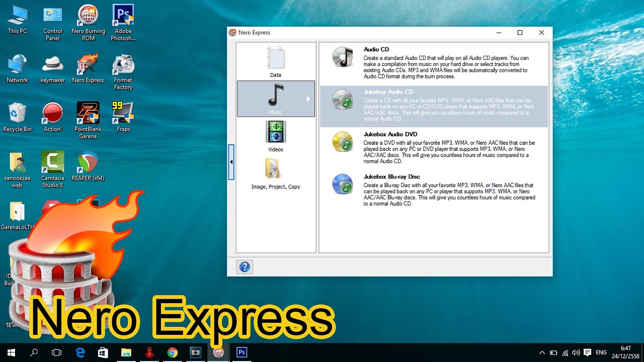Show hidden system tray icons
The width and height of the screenshot is (644, 362).
(542, 352)
